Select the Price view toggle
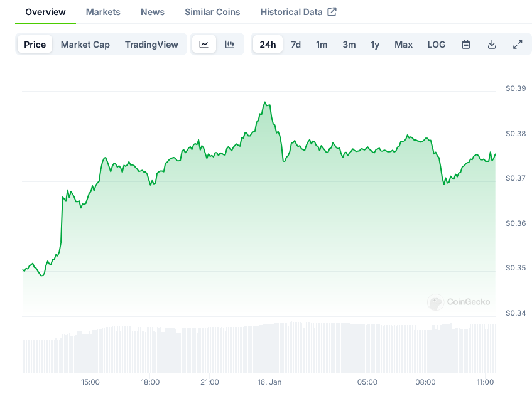The image size is (532, 396). 35,45
